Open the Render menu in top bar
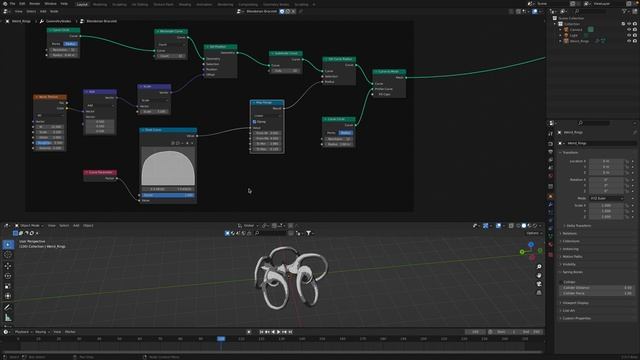 click(35, 4)
